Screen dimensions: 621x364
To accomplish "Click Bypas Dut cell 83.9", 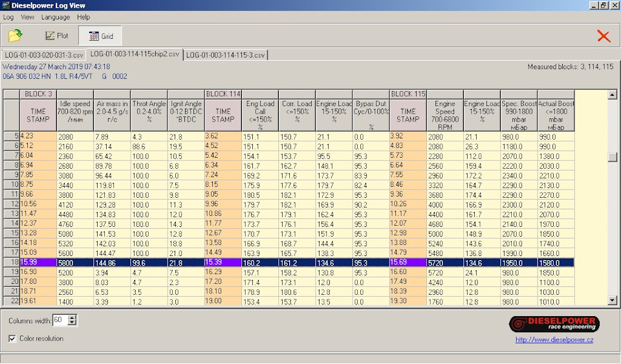I will pyautogui.click(x=371, y=176).
